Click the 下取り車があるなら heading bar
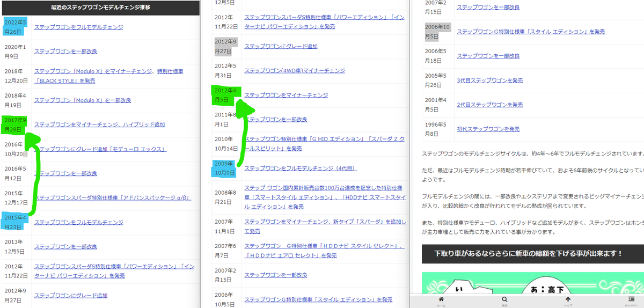Screen dimensions: 644x308 pos(533,253)
